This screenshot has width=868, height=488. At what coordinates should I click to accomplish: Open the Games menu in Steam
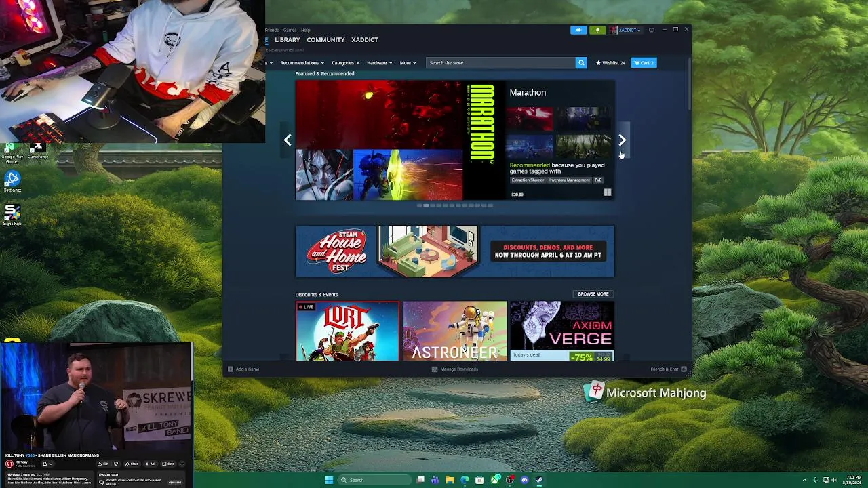[290, 30]
